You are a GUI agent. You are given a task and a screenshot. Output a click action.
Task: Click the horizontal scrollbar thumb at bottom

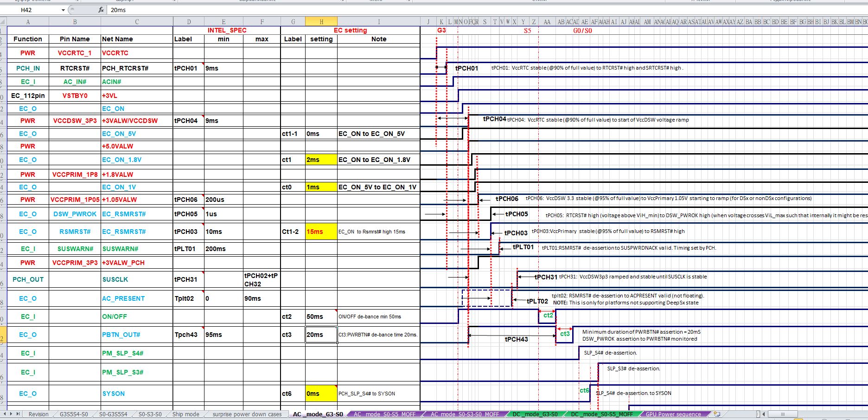(783, 414)
